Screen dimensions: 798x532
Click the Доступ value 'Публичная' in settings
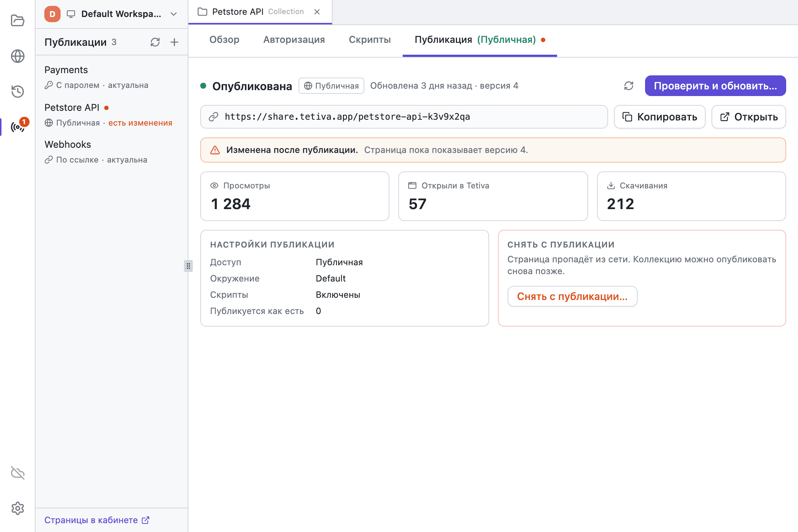339,262
